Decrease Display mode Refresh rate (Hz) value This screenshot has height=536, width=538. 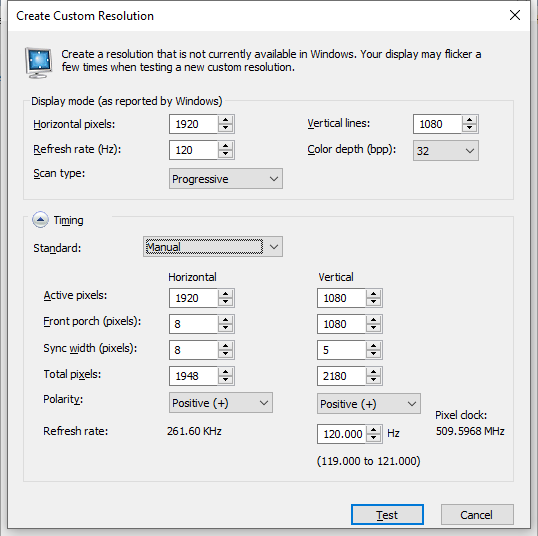tap(225, 154)
